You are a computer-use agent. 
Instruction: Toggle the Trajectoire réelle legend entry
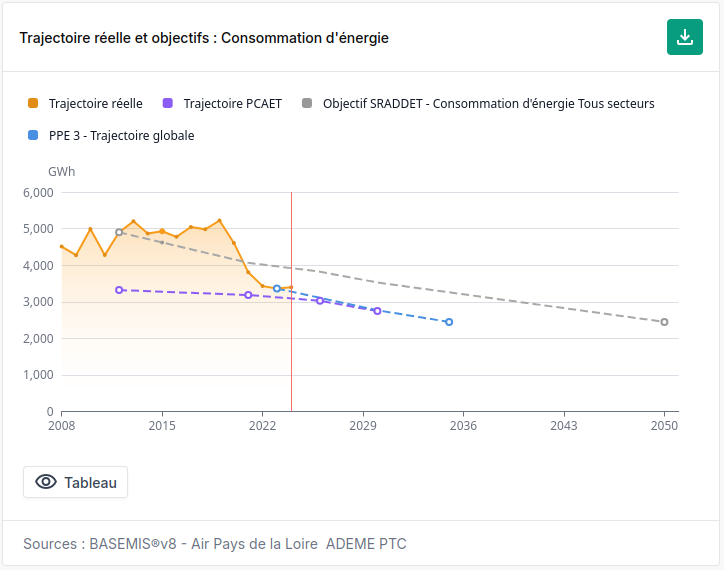click(x=85, y=103)
